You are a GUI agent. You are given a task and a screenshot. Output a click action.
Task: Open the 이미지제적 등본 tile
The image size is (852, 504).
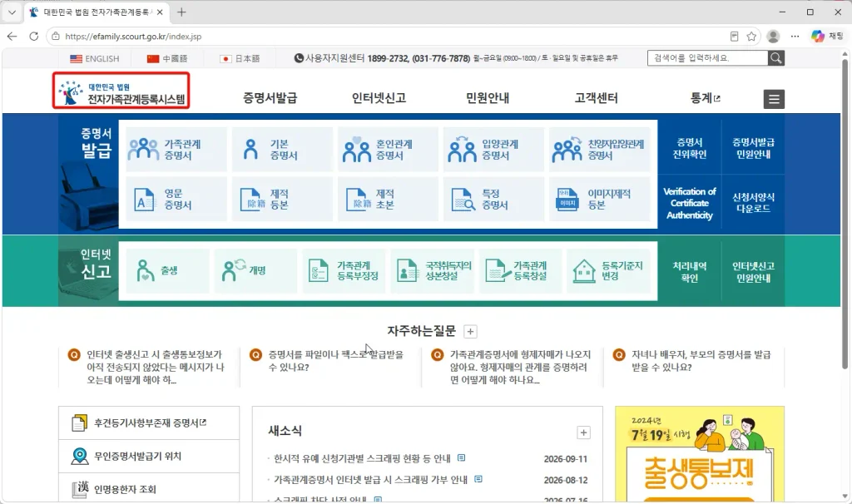point(599,199)
